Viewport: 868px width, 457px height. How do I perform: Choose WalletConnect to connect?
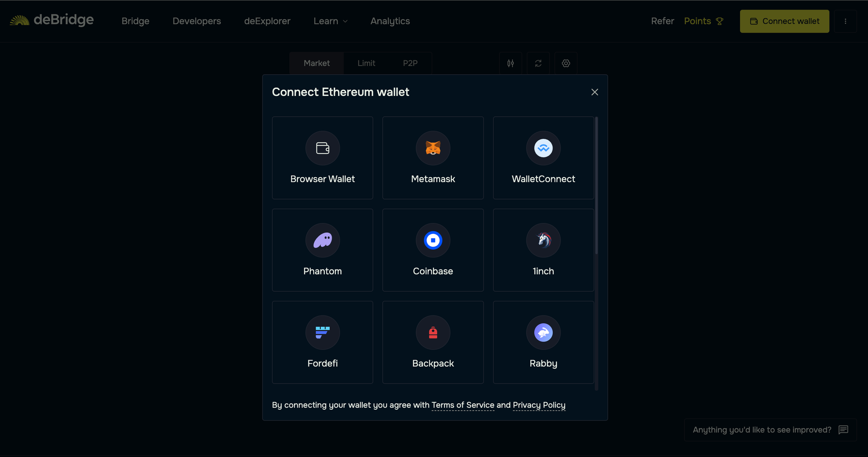(x=543, y=158)
